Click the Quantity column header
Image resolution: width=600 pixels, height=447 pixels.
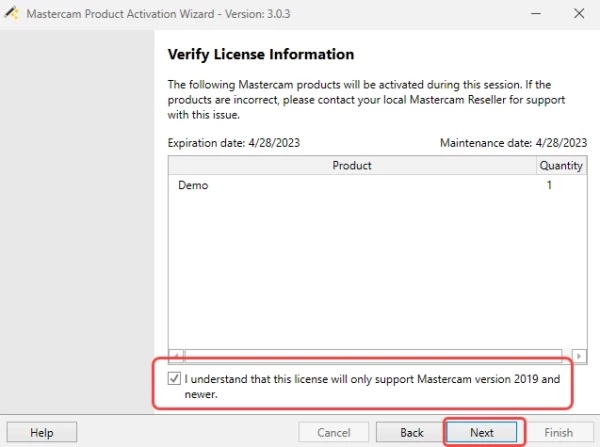coord(560,166)
